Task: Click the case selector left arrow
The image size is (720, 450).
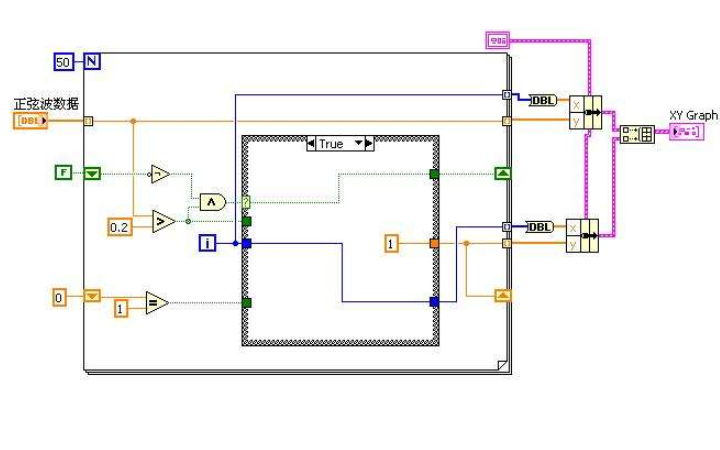Action: [x=311, y=144]
